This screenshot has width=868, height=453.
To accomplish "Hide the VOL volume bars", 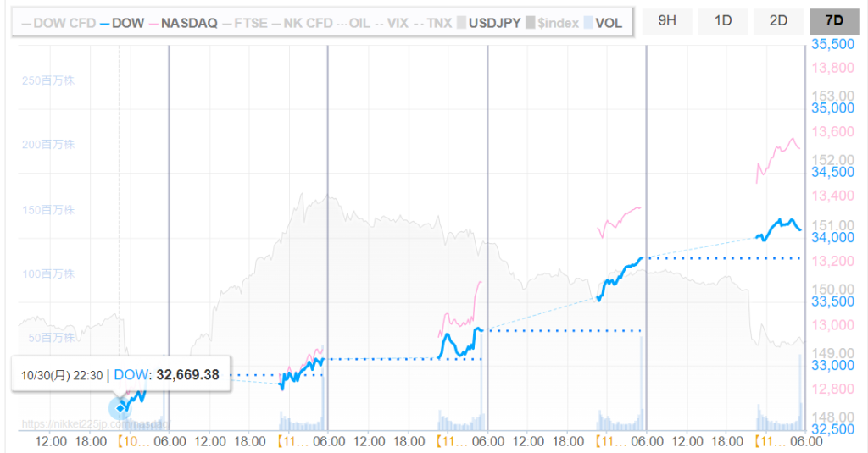I will (x=608, y=23).
